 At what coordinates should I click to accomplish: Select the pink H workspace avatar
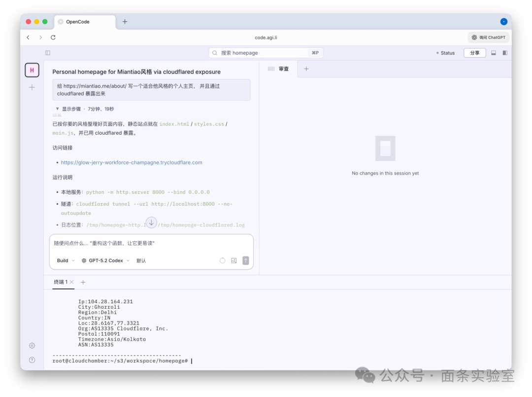coord(32,70)
